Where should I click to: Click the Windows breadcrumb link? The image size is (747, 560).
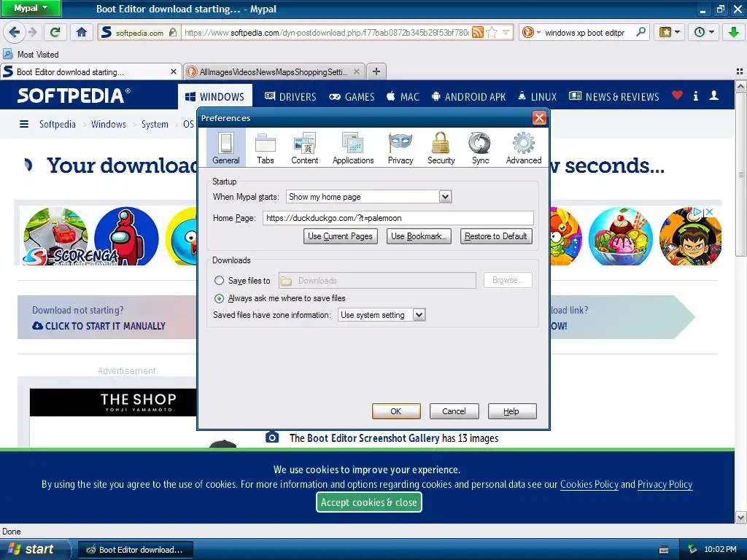(109, 124)
